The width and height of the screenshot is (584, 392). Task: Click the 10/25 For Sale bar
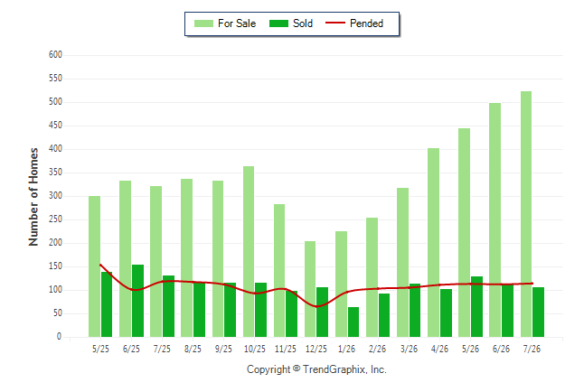(x=249, y=252)
